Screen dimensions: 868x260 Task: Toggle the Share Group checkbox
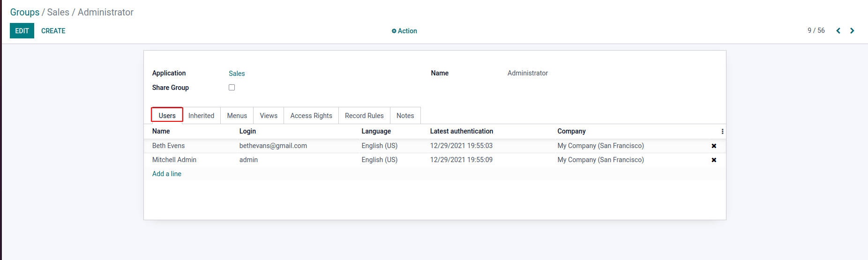[x=232, y=88]
